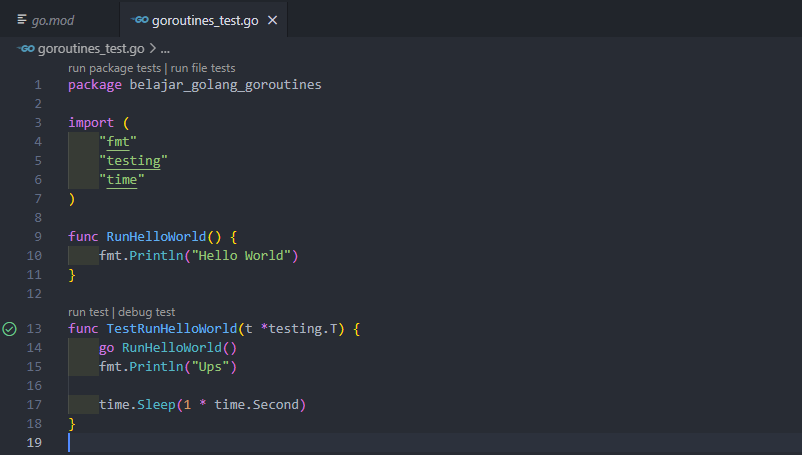Click closing brace on line 11
The height and width of the screenshot is (455, 802).
(72, 275)
